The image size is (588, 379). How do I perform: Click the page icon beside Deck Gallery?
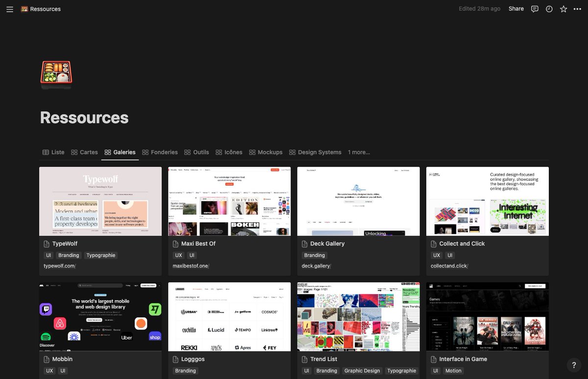click(304, 243)
